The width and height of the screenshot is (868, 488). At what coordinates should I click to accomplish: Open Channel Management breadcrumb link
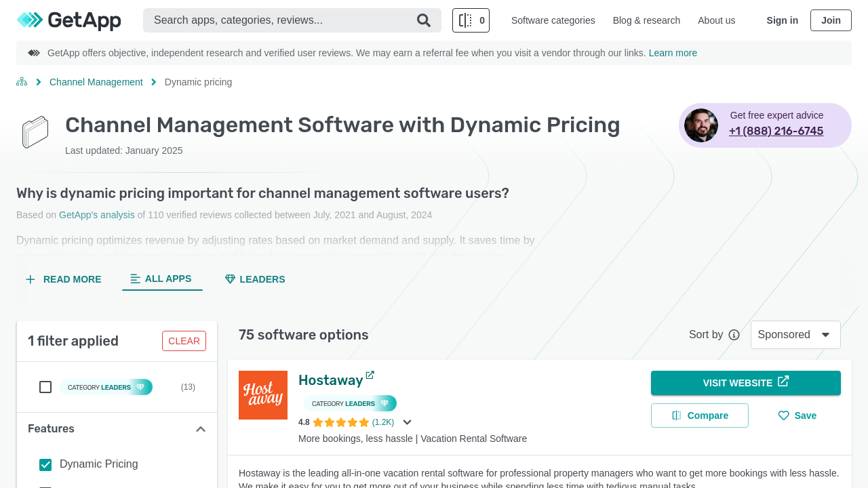[x=96, y=82]
